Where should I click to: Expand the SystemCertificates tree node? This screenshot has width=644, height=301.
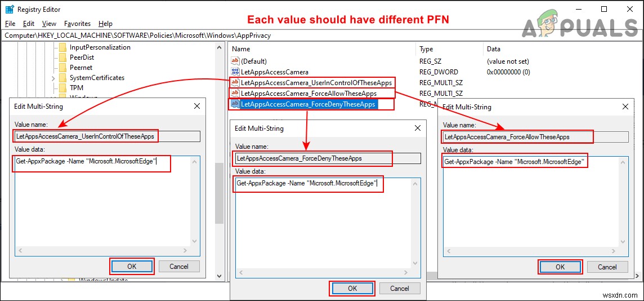click(x=53, y=78)
